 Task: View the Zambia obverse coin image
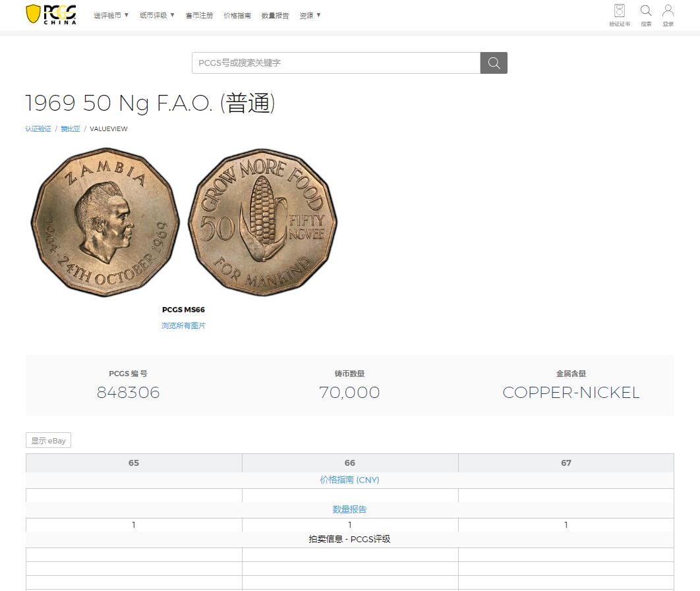point(105,222)
